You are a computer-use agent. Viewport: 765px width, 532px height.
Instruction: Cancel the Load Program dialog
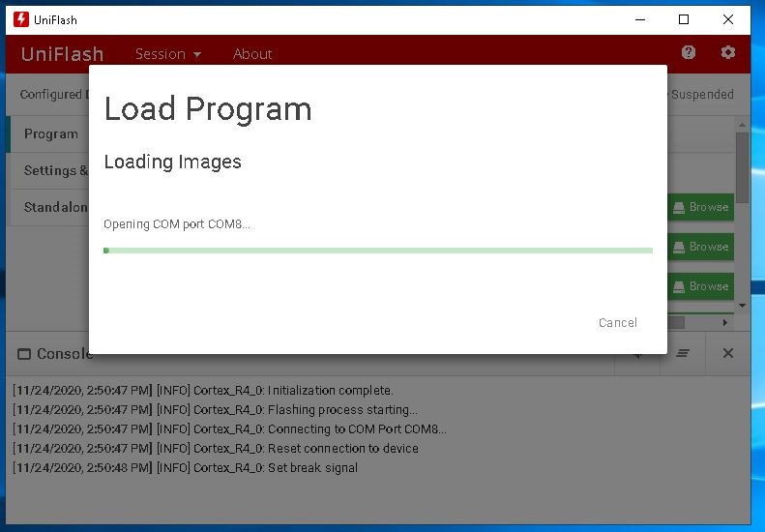(x=618, y=323)
